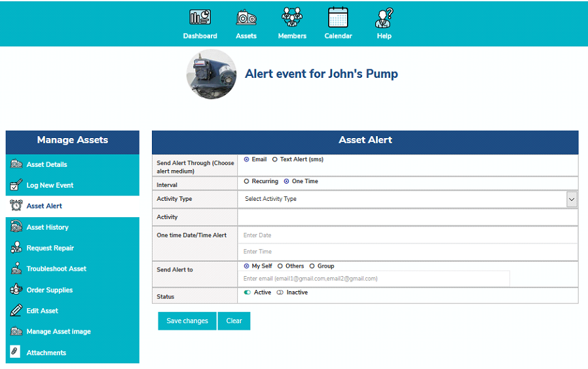588x369 pixels.
Task: Select the Text Alert (sms) radio button
Action: coord(275,159)
